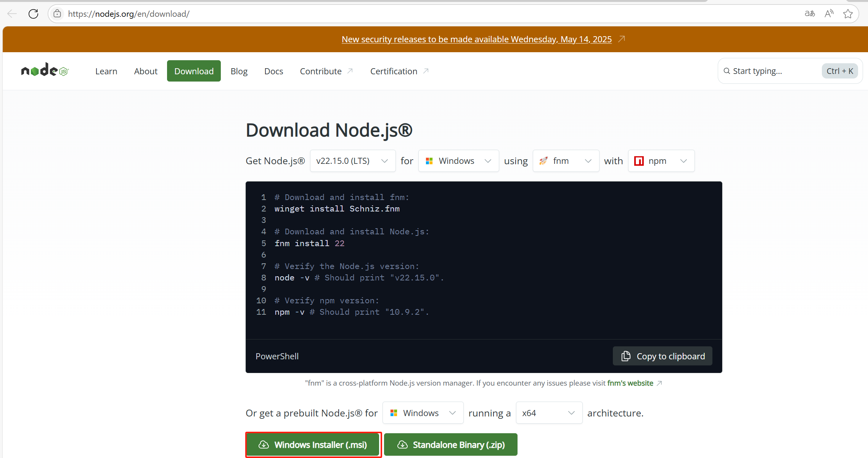Download the Standalone Binary (.zip)
The image size is (868, 458).
coord(451,445)
